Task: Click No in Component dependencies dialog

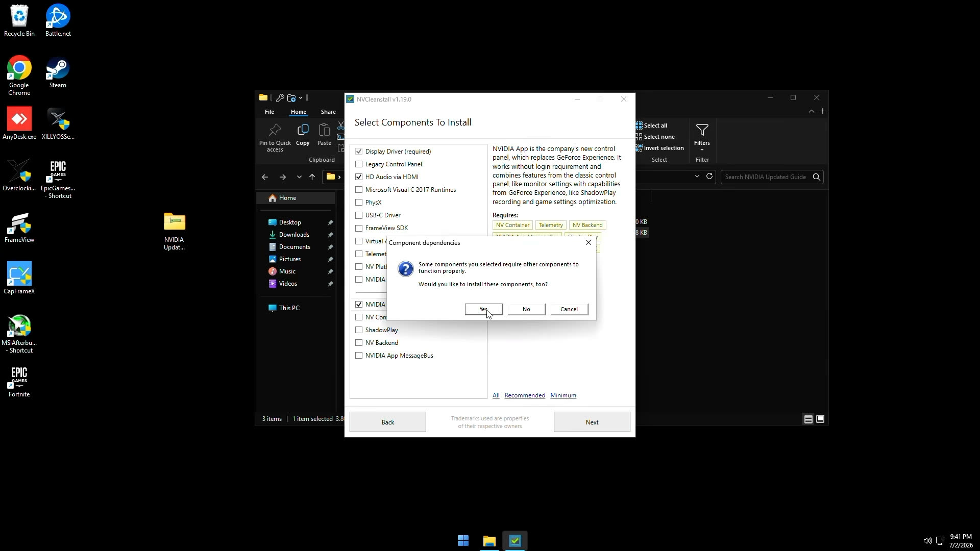Action: tap(526, 309)
